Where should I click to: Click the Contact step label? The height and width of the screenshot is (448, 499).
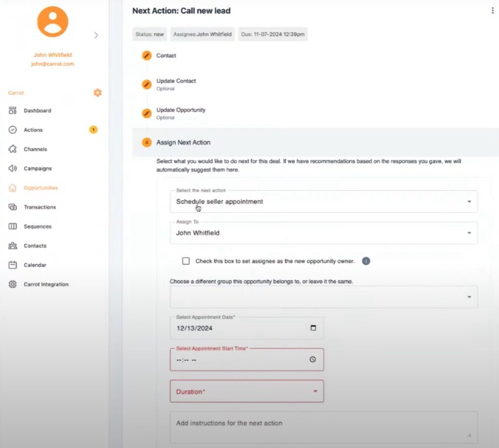(166, 56)
